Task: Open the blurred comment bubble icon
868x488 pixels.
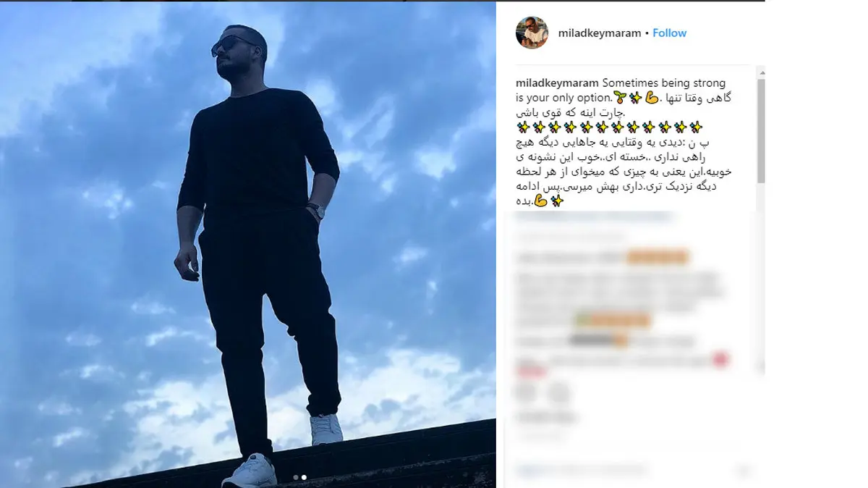Action: (558, 393)
